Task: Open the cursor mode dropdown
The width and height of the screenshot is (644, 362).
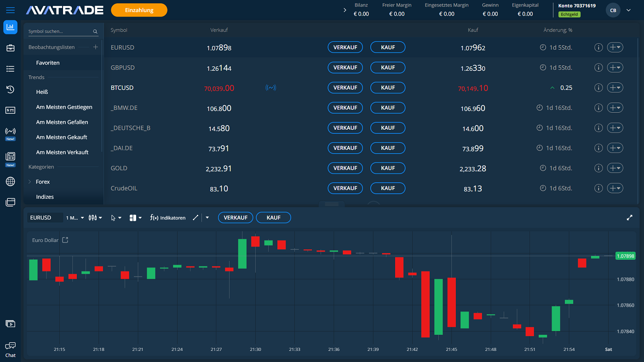Action: tap(116, 218)
